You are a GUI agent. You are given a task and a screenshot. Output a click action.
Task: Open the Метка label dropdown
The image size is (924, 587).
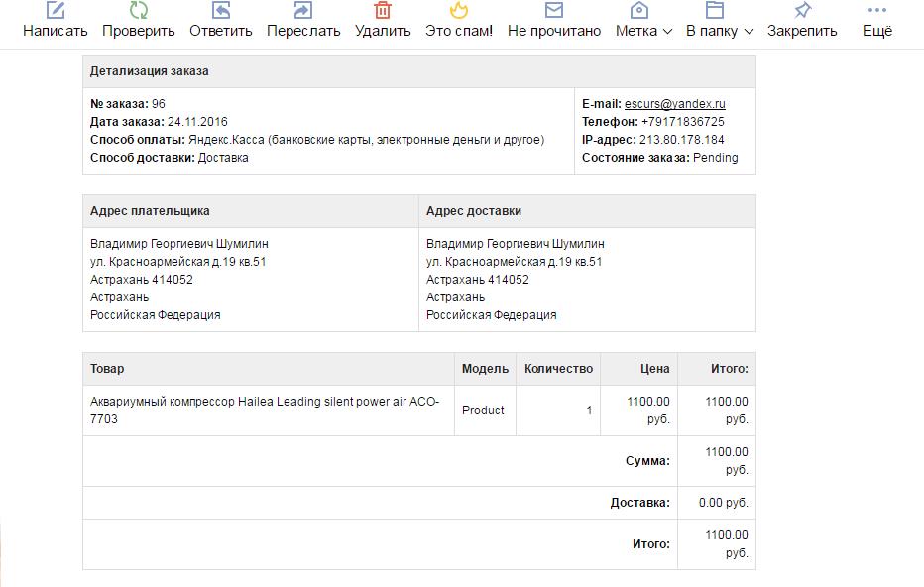643,31
